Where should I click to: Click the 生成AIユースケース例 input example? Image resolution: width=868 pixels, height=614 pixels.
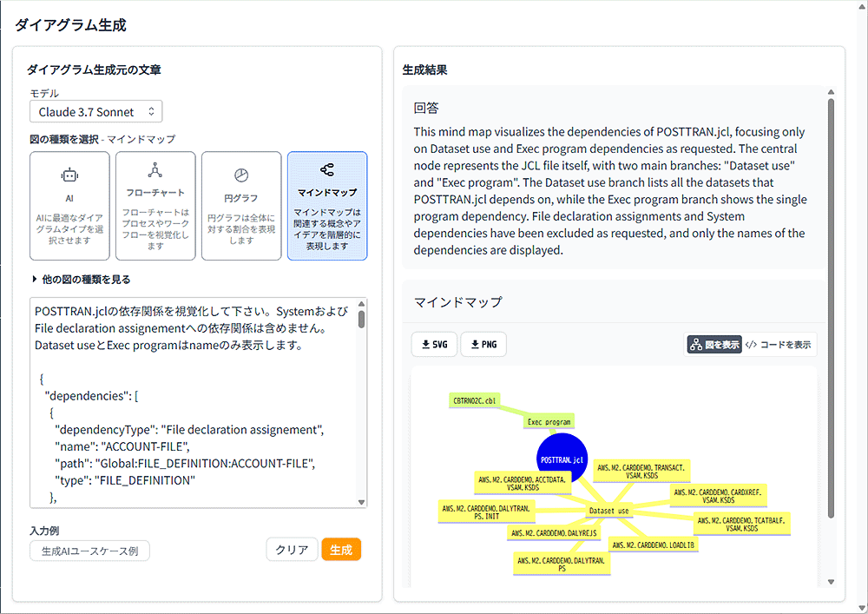(x=89, y=551)
